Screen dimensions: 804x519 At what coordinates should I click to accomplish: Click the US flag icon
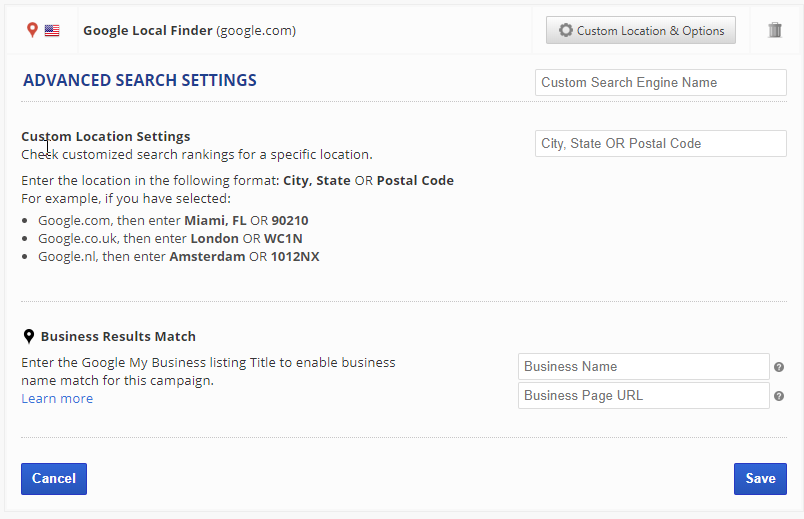pyautogui.click(x=52, y=31)
